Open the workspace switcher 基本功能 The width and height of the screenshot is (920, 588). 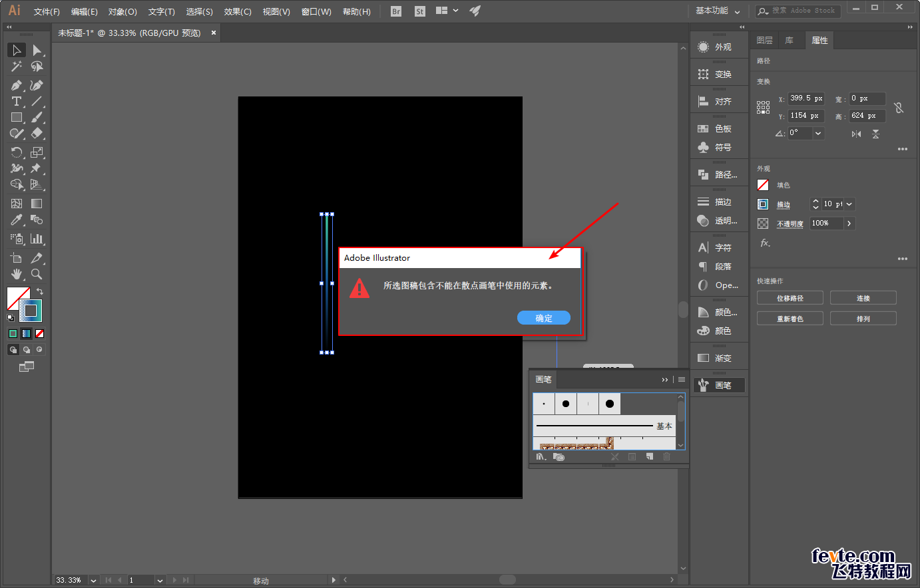pyautogui.click(x=718, y=11)
